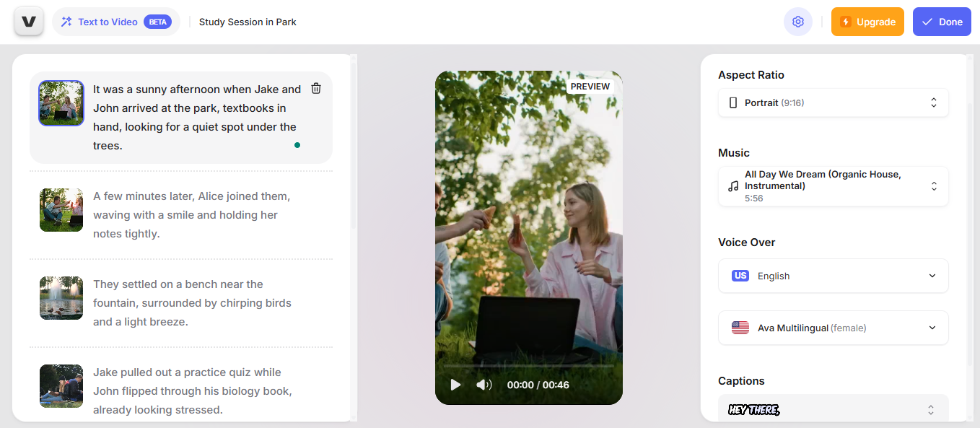
Task: Play the video preview
Action: (x=455, y=385)
